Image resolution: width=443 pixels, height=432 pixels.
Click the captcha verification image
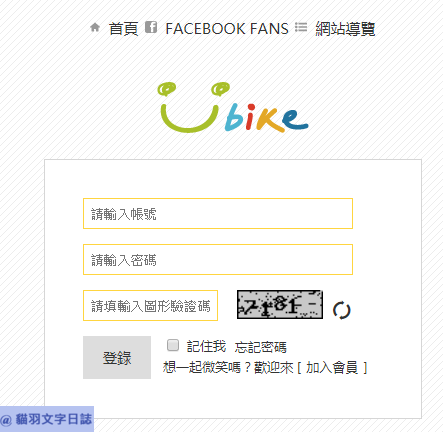tap(280, 304)
